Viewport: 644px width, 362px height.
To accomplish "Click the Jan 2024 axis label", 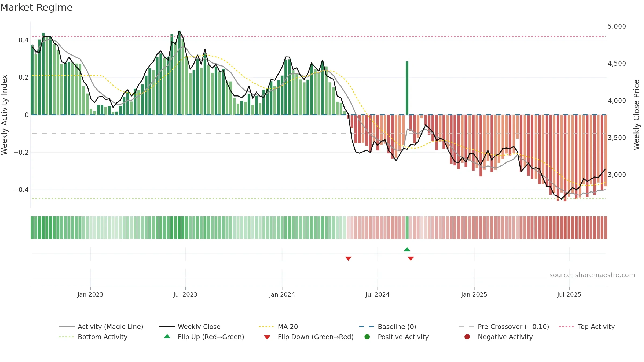I will (282, 294).
